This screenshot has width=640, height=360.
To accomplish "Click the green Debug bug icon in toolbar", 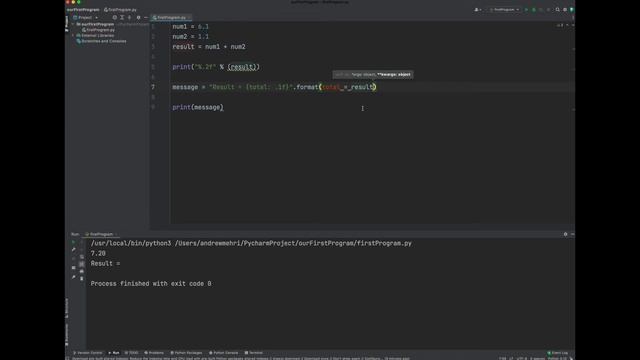I will (533, 9).
